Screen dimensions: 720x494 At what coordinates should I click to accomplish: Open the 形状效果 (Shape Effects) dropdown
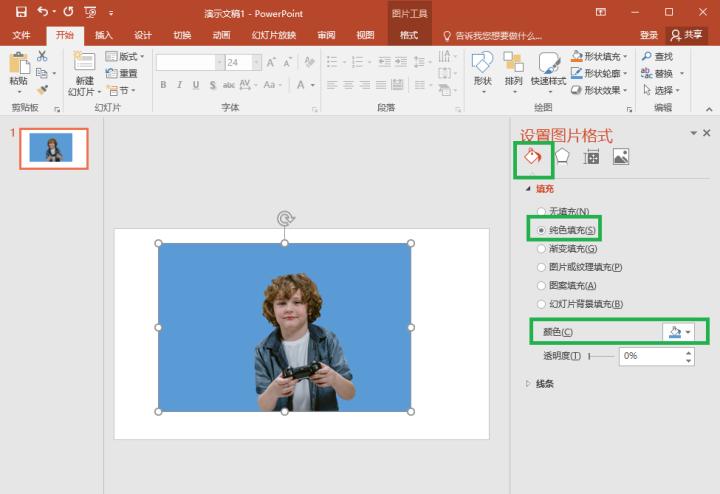tap(599, 90)
